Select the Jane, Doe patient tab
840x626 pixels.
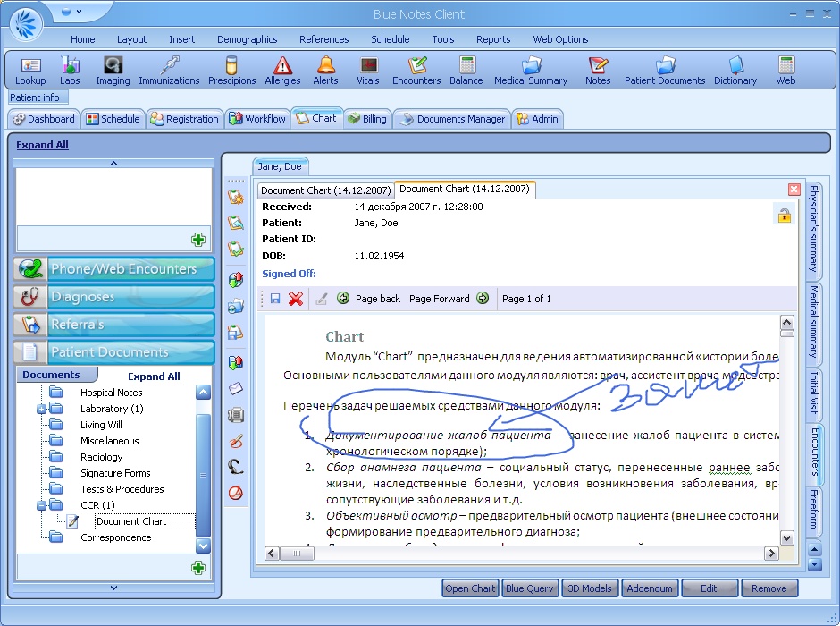tap(280, 166)
